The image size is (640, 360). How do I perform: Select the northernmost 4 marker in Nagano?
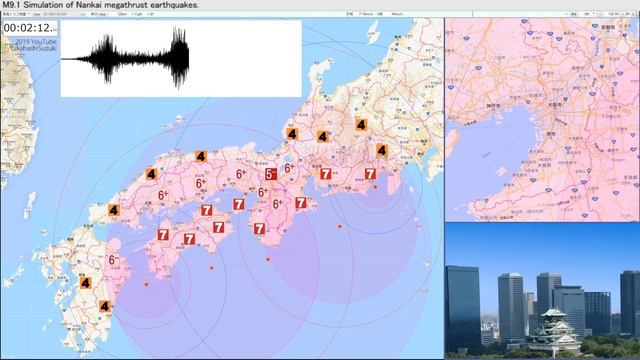pos(361,124)
